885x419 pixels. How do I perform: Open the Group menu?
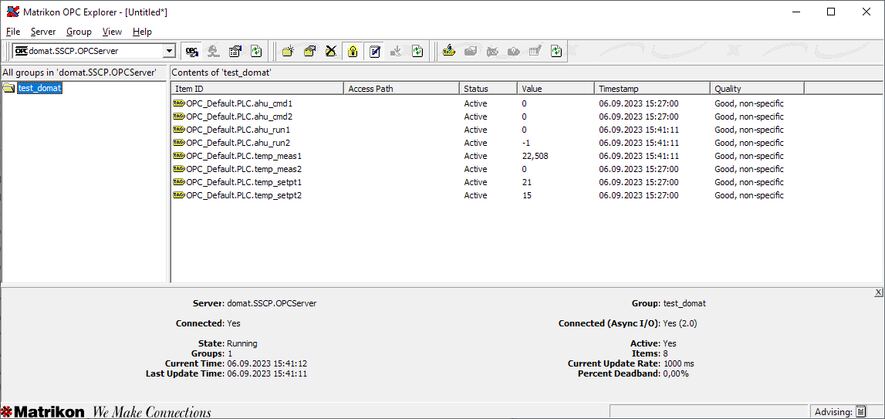point(78,32)
